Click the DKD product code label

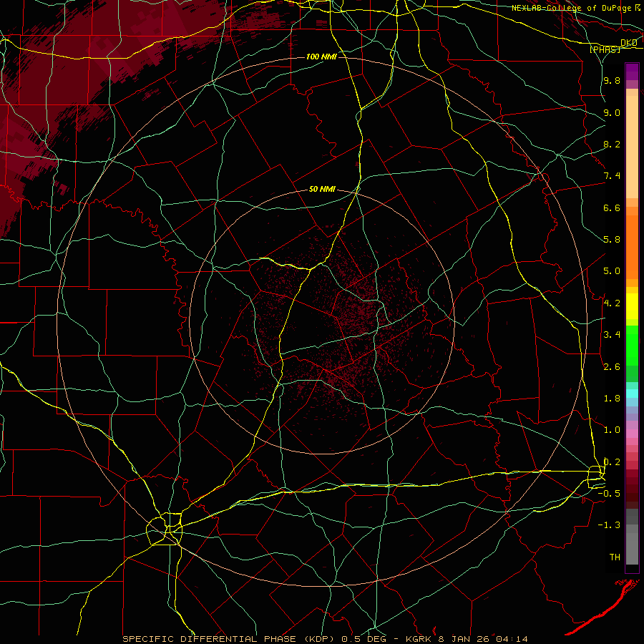(x=629, y=43)
